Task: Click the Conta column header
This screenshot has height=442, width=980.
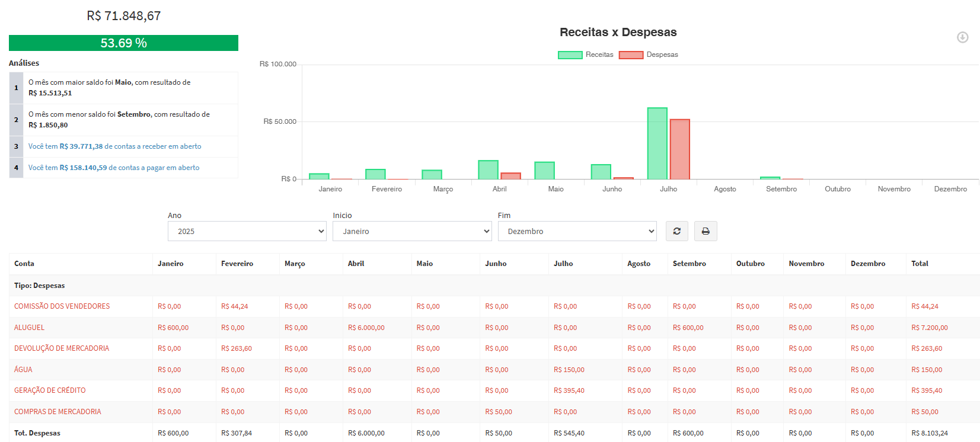Action: [24, 264]
